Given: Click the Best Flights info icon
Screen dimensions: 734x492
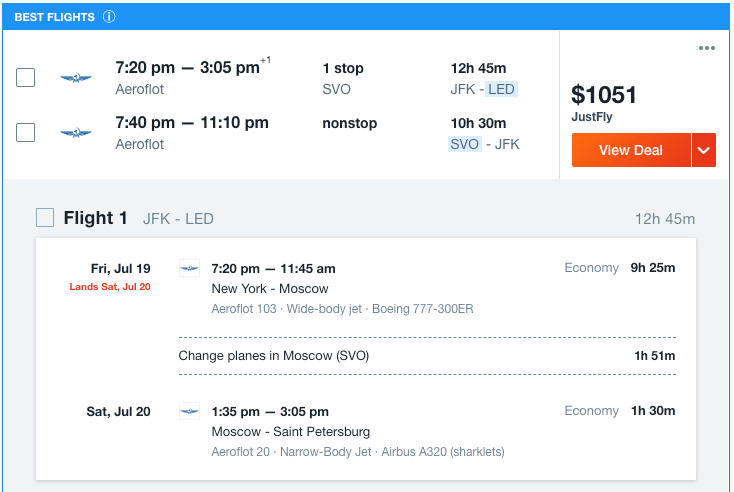Looking at the screenshot, I should [109, 17].
